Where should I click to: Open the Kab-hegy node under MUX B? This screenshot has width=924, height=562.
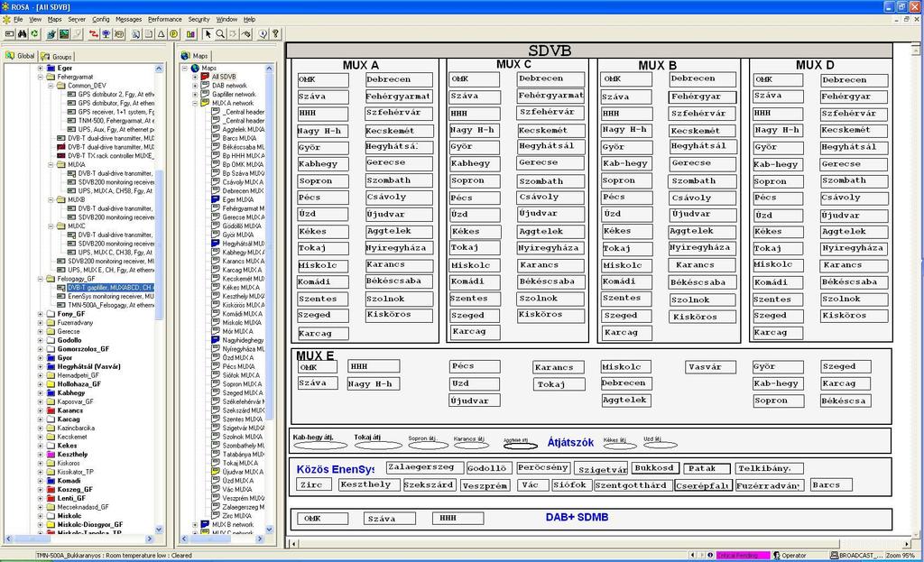click(x=626, y=163)
